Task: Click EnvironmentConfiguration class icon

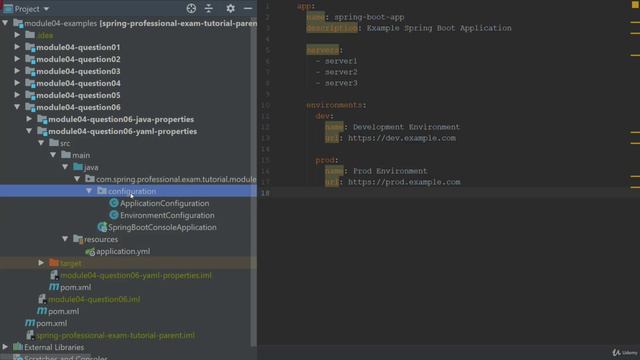Action: click(x=114, y=215)
